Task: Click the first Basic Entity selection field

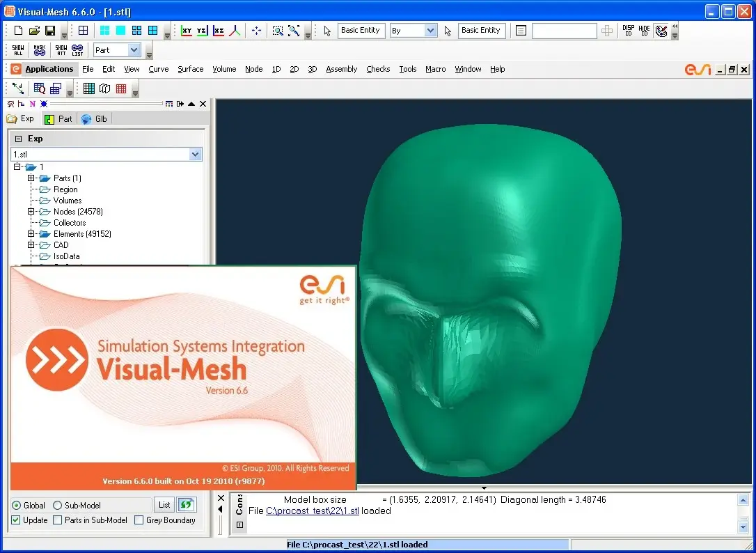Action: click(x=361, y=31)
